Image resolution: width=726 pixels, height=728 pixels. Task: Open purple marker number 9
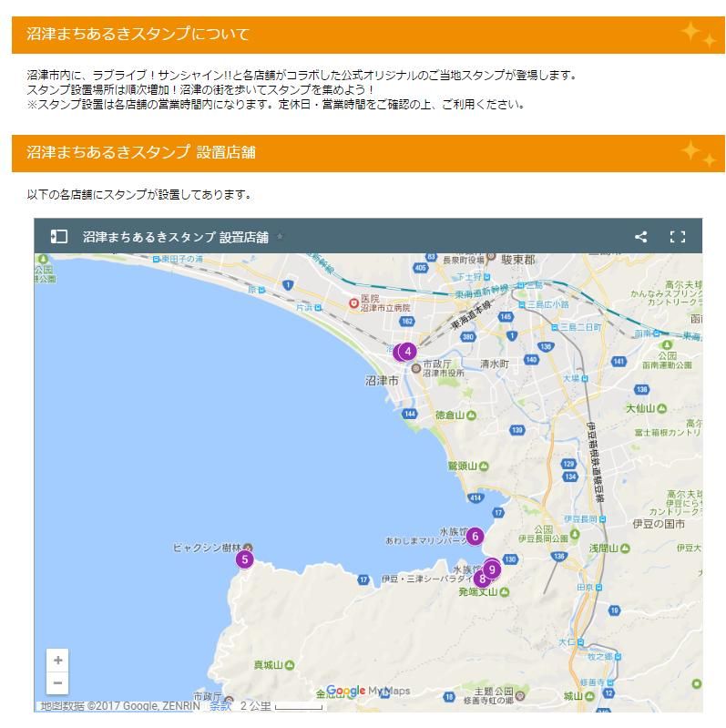pyautogui.click(x=493, y=569)
